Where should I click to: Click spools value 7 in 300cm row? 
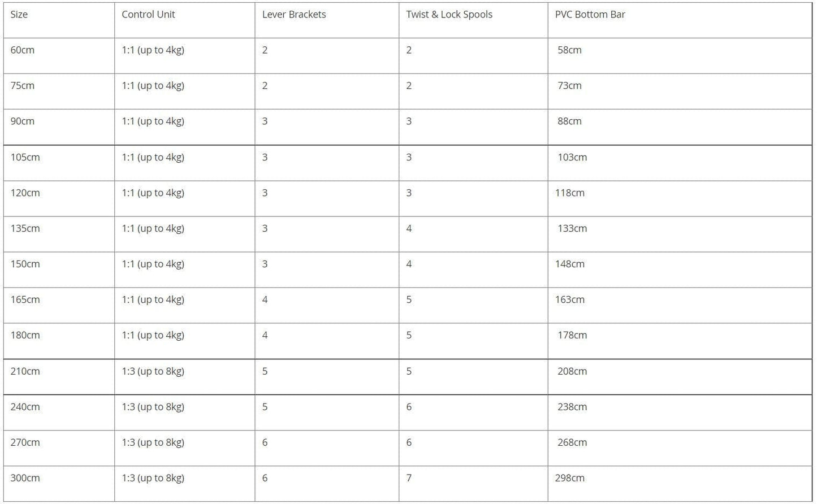409,479
